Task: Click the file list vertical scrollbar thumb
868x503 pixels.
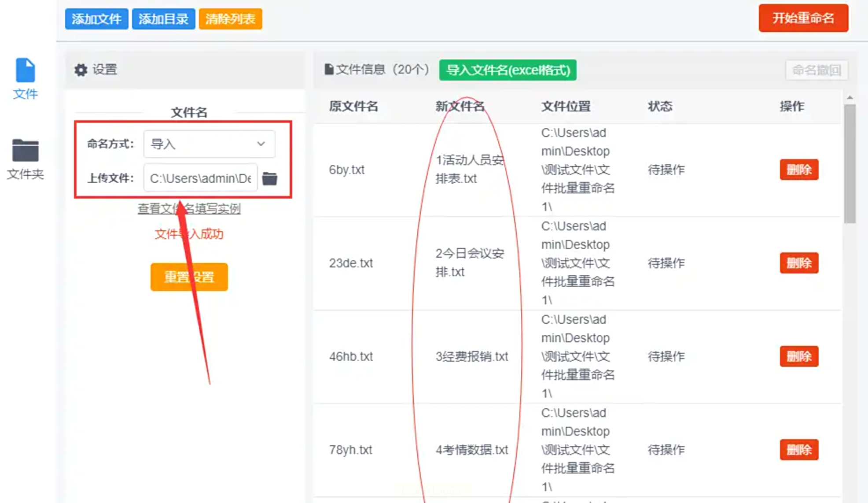Action: coord(850,163)
